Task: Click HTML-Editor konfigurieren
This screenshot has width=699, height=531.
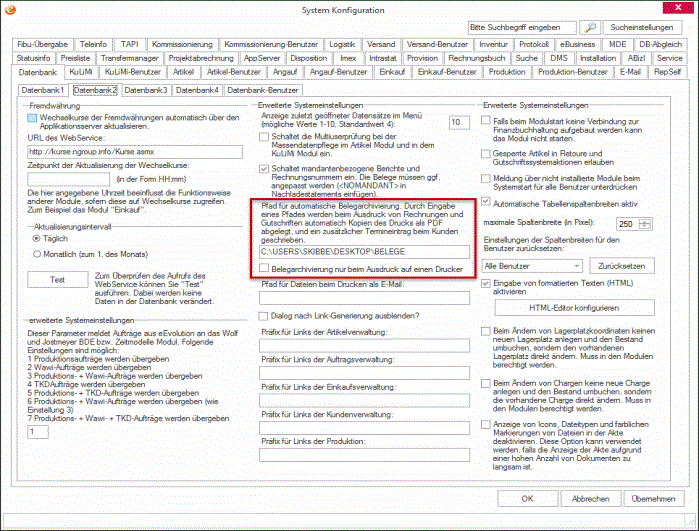Action: point(574,308)
